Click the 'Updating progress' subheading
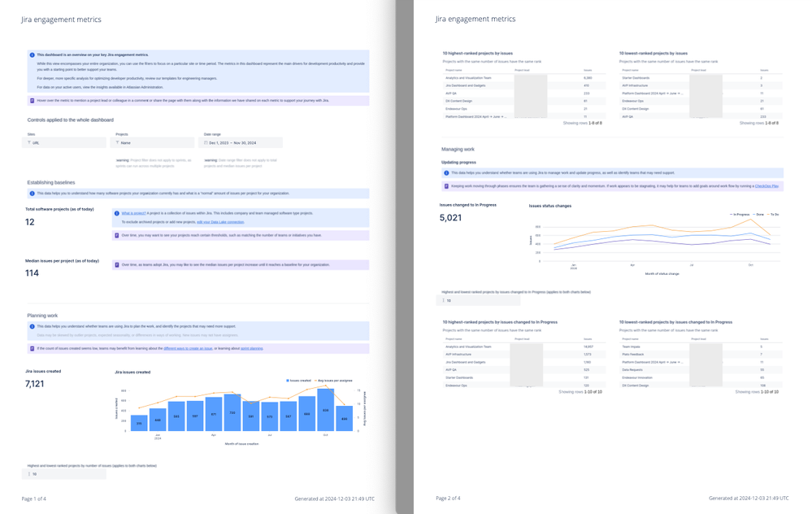Viewport: 812px width, 514px height. point(458,162)
